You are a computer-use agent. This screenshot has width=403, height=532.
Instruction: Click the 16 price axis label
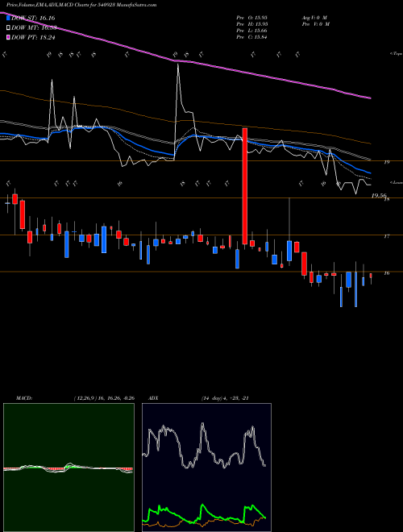[386, 273]
